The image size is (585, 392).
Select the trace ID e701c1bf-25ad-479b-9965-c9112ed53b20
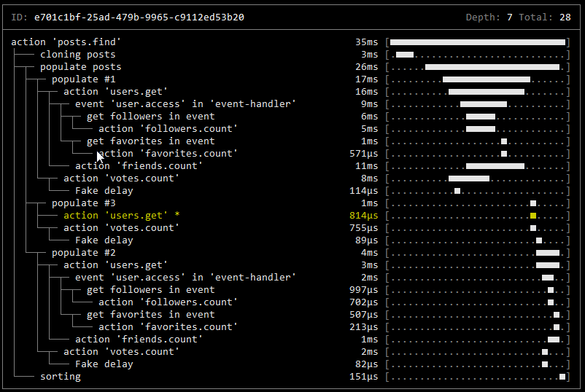(139, 17)
